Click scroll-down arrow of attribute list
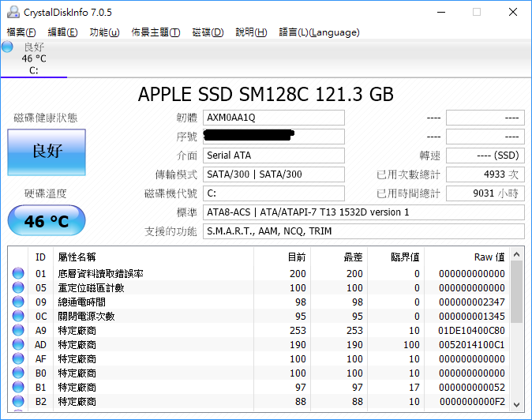Screen dimensions: 532x420 point(517,404)
